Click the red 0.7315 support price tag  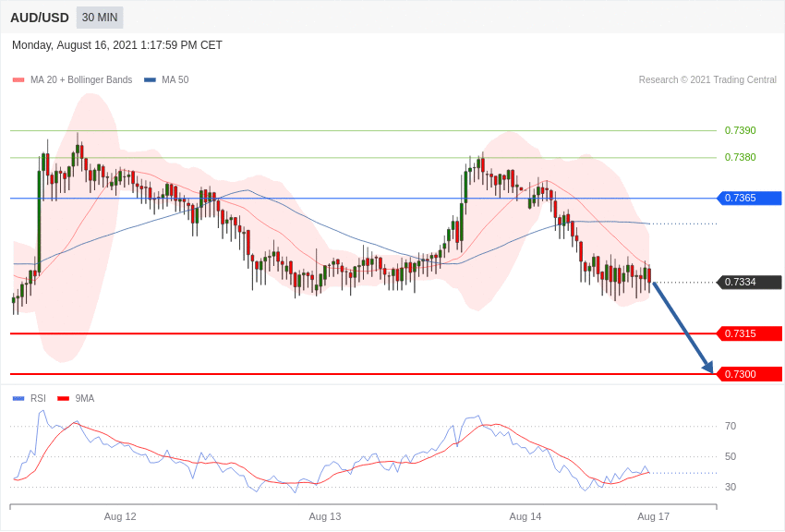pos(750,333)
